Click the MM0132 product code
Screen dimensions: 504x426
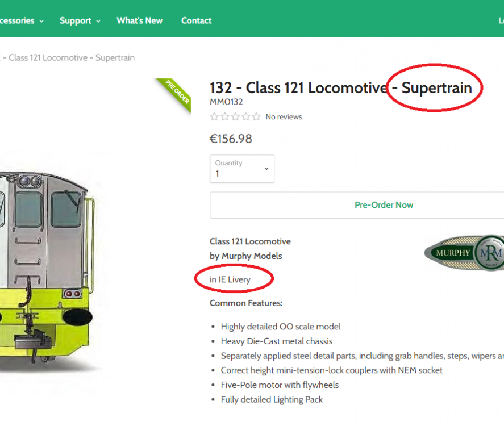pyautogui.click(x=226, y=102)
